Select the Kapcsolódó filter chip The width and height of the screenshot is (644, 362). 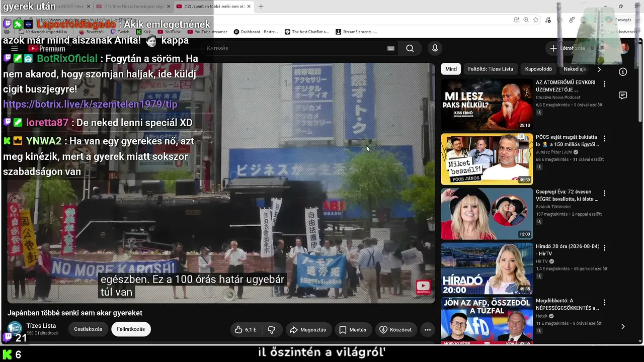coord(538,69)
